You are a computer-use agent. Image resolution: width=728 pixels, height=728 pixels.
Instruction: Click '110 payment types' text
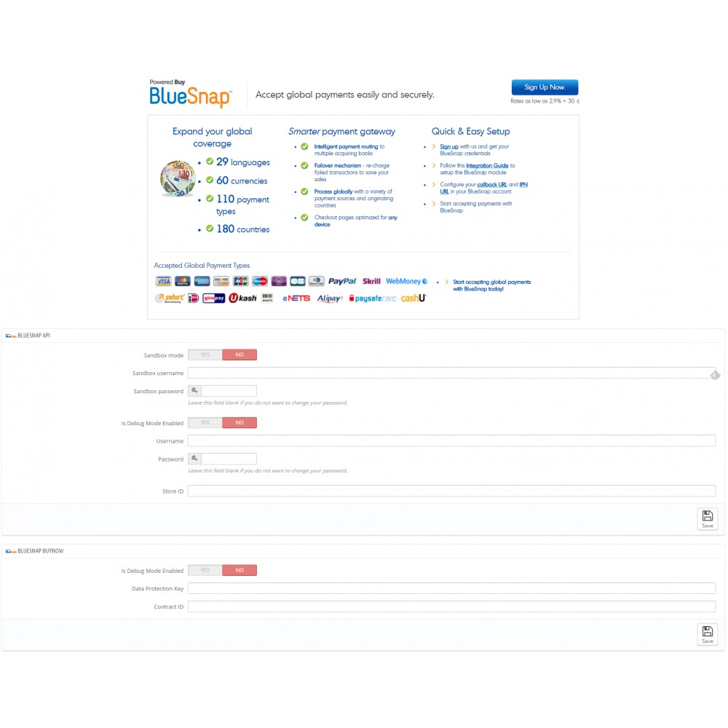click(243, 205)
